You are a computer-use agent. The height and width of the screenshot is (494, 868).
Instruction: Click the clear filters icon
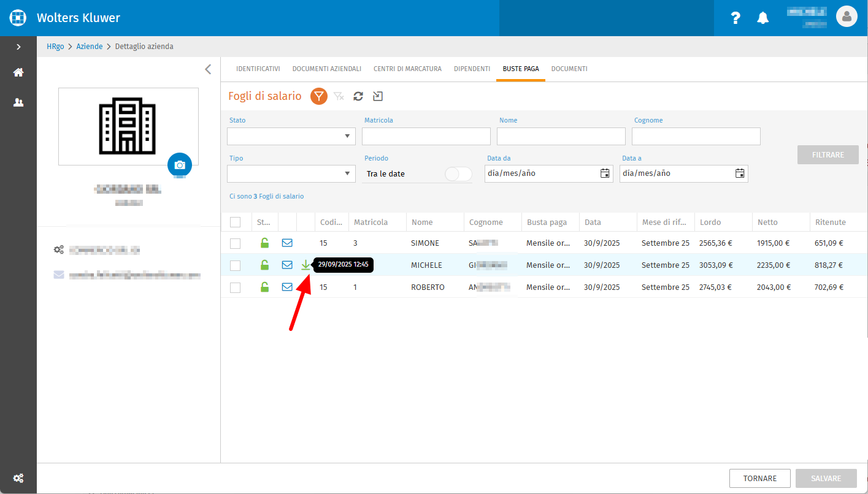click(x=339, y=96)
